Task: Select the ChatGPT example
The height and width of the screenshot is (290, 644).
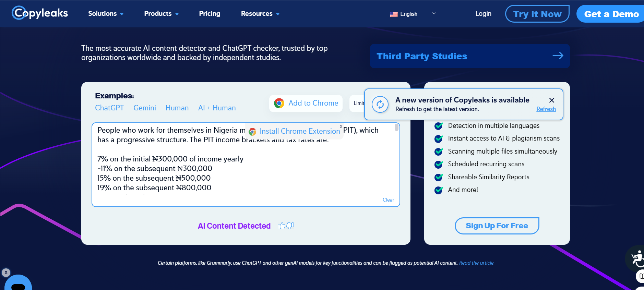Action: [x=109, y=108]
